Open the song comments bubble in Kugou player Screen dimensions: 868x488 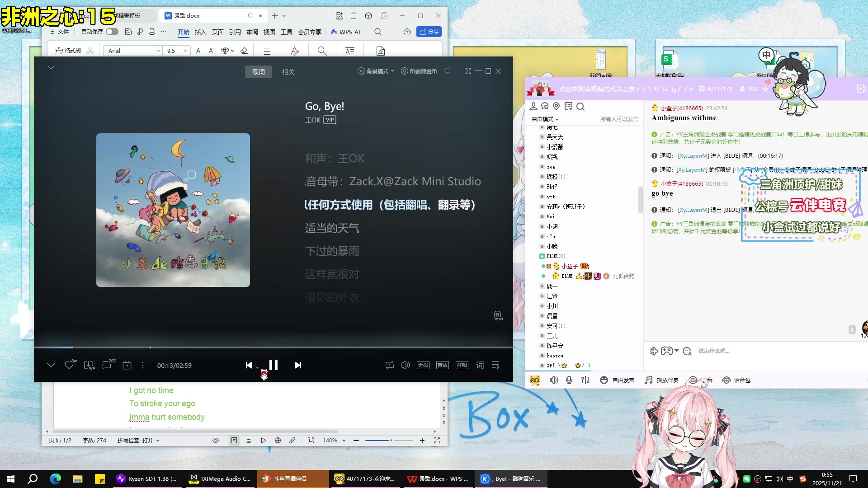(x=107, y=365)
